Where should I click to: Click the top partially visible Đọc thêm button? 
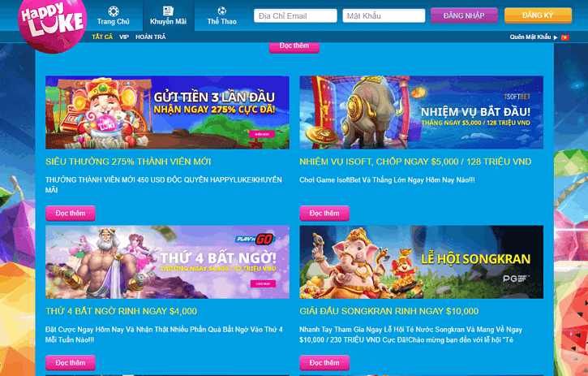point(294,47)
